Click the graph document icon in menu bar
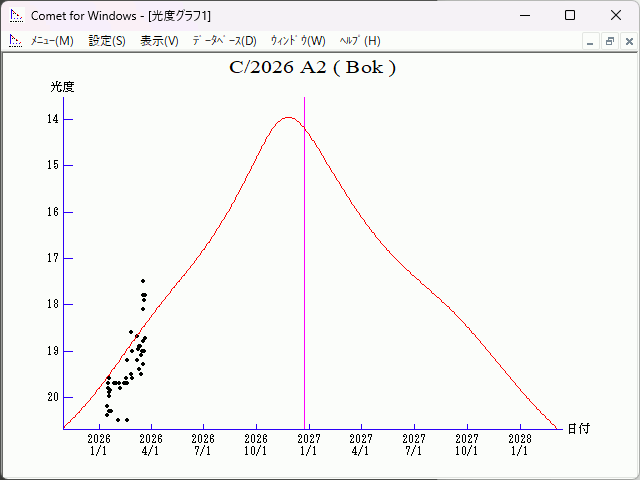Image resolution: width=640 pixels, height=480 pixels. [x=15, y=41]
